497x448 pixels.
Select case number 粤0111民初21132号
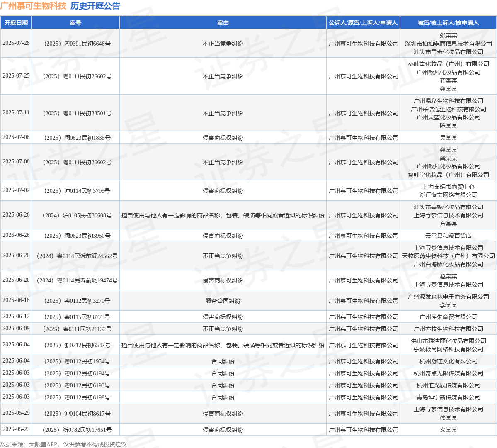coord(77,329)
